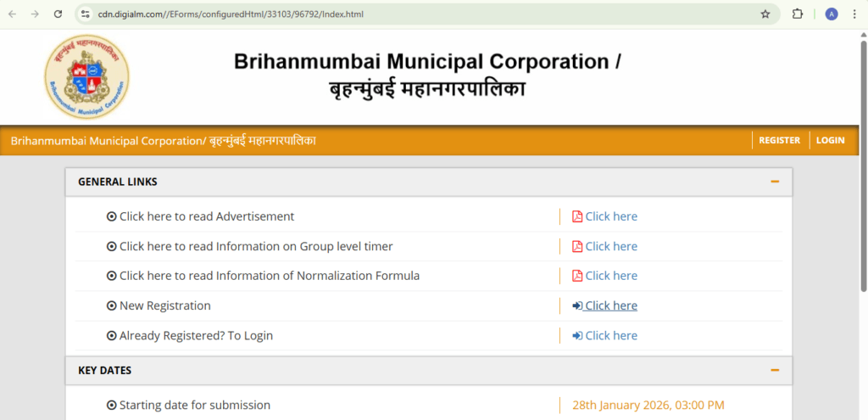868x420 pixels.
Task: Click the browser back arrow
Action: point(13,14)
